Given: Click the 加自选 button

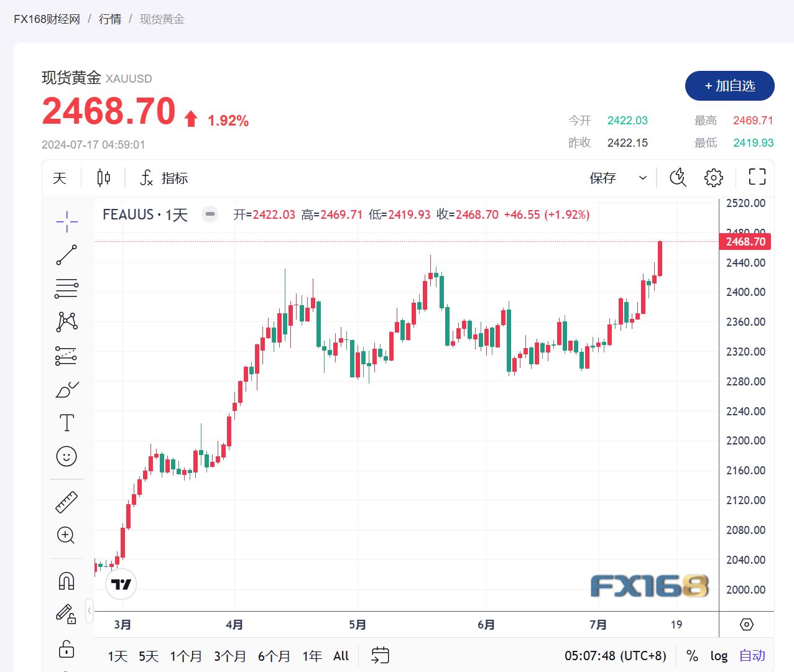Looking at the screenshot, I should (729, 86).
